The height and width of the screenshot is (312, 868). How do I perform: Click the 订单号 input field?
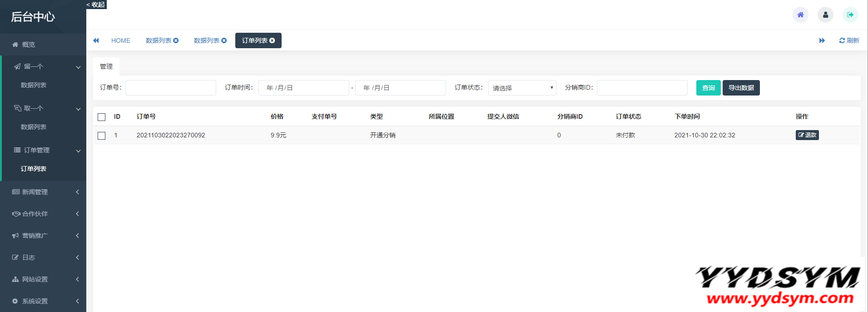tap(170, 88)
